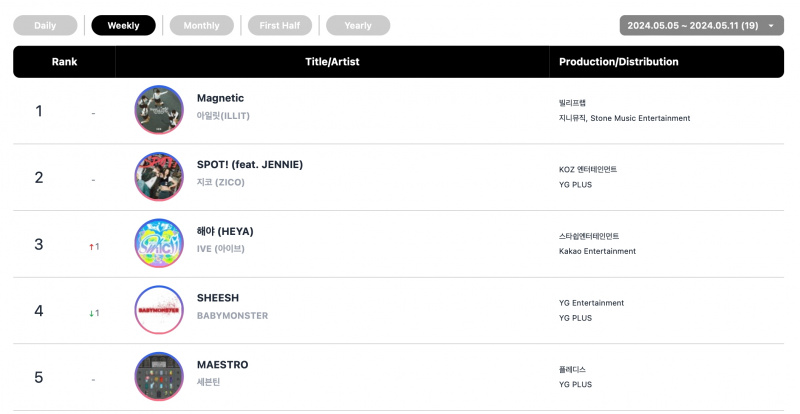
Task: Switch to the Daily chart tab
Action: [45, 26]
